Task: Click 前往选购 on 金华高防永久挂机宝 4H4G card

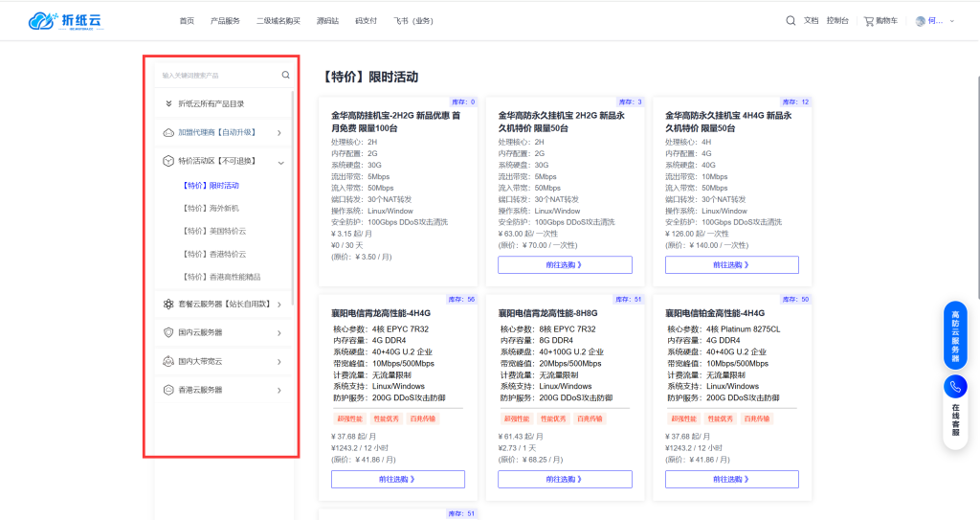Action: pyautogui.click(x=732, y=264)
